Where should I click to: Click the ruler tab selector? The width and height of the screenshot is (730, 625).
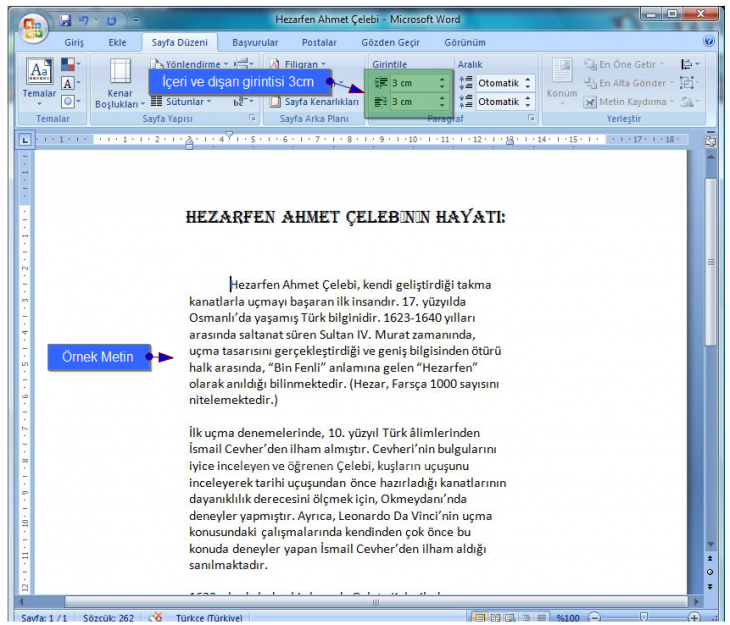pos(25,139)
